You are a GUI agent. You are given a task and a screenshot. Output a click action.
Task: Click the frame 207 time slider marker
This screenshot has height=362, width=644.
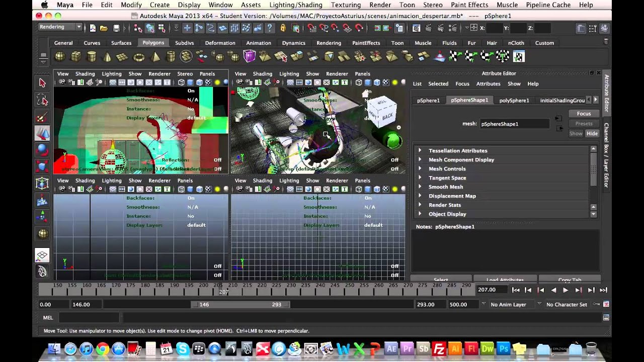coord(223,289)
